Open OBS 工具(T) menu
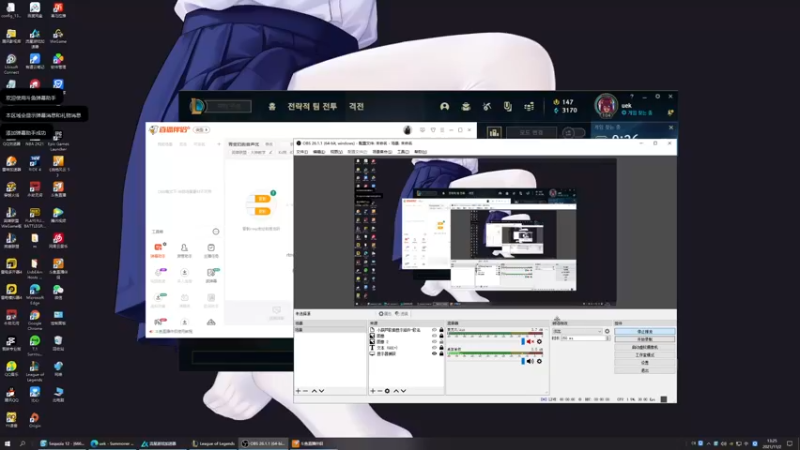Image resolution: width=800 pixels, height=450 pixels. tap(403, 152)
